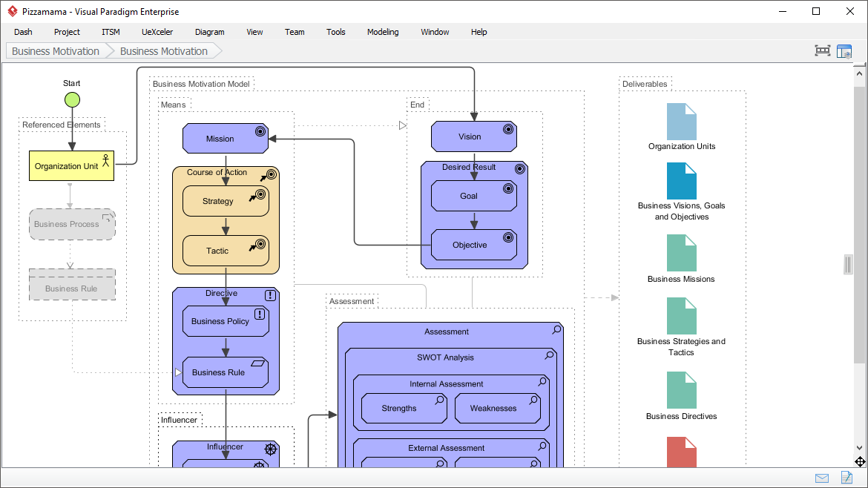Click the magnifier badge on the Assessment container
The image size is (868, 488).
click(x=556, y=330)
